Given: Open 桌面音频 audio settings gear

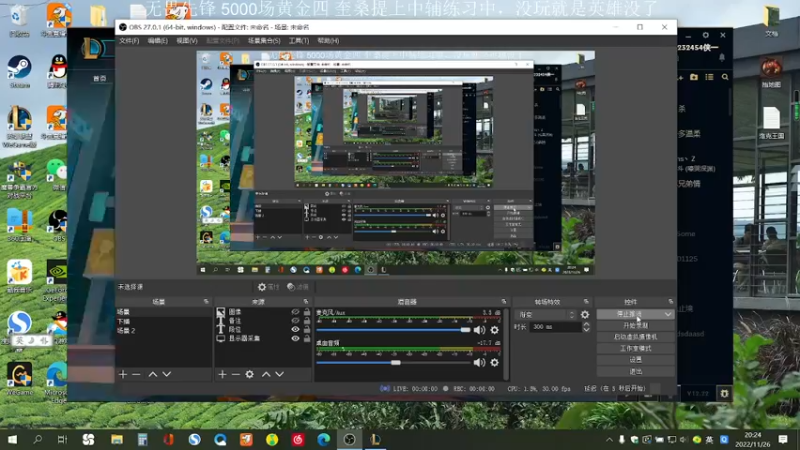Looking at the screenshot, I should pos(494,363).
